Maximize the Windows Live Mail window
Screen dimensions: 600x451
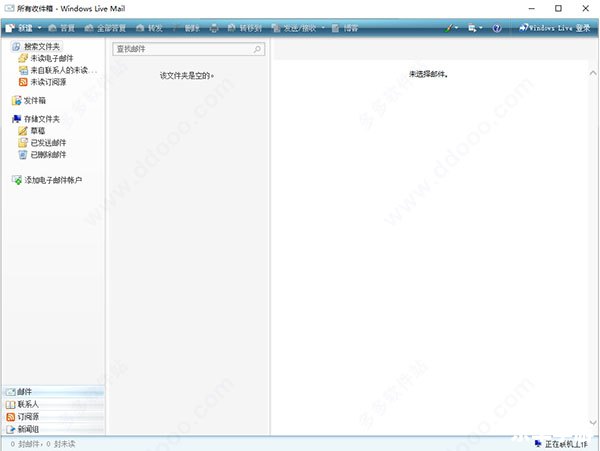point(558,8)
